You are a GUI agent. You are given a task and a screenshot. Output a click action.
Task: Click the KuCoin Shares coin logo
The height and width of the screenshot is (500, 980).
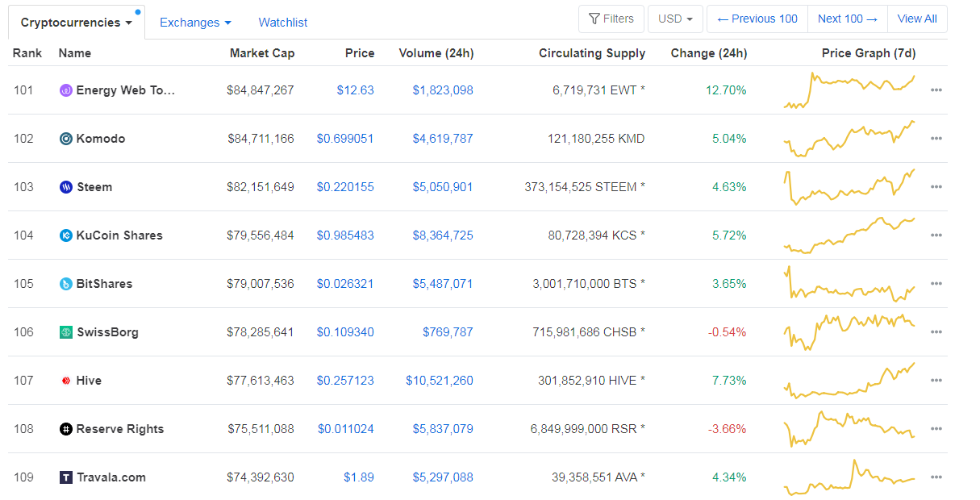coord(66,235)
